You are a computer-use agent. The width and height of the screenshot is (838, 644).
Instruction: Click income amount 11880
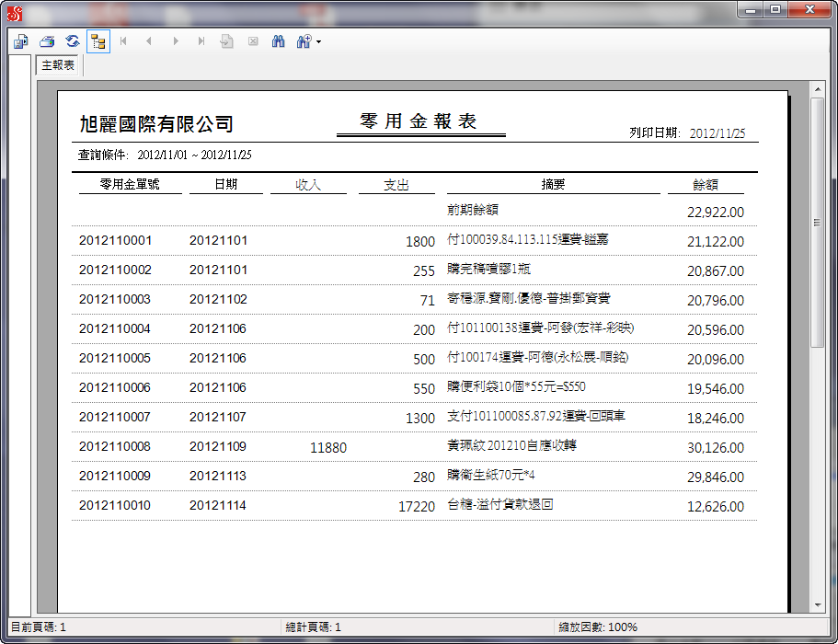(328, 448)
